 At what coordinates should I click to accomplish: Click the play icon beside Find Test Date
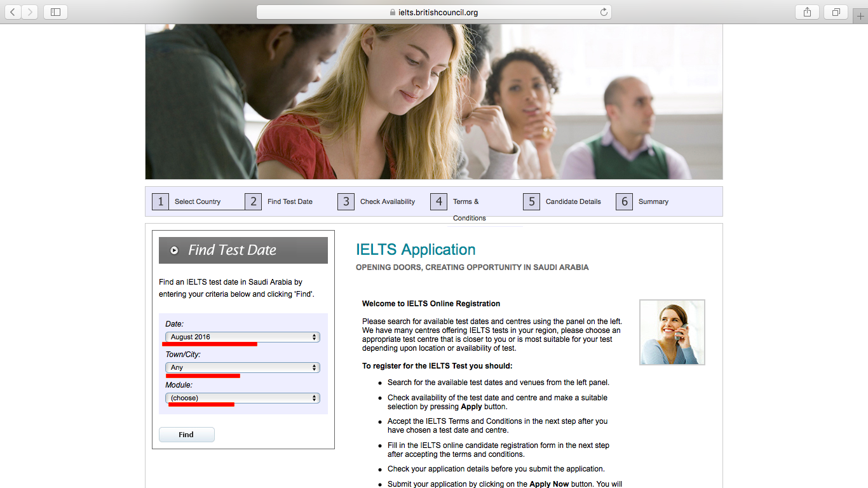[x=174, y=250]
